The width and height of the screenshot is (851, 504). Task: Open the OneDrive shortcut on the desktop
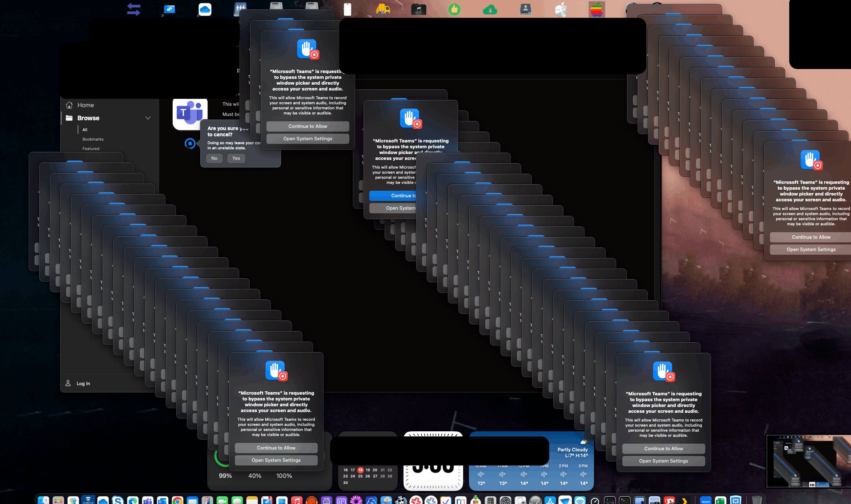(x=205, y=9)
